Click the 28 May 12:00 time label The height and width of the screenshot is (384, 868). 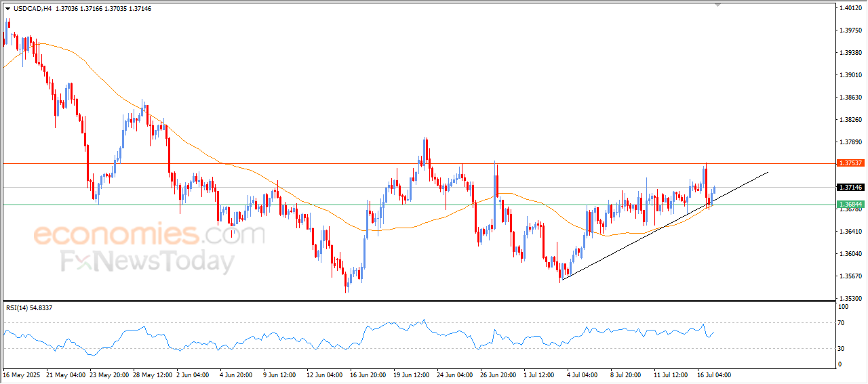(x=152, y=375)
